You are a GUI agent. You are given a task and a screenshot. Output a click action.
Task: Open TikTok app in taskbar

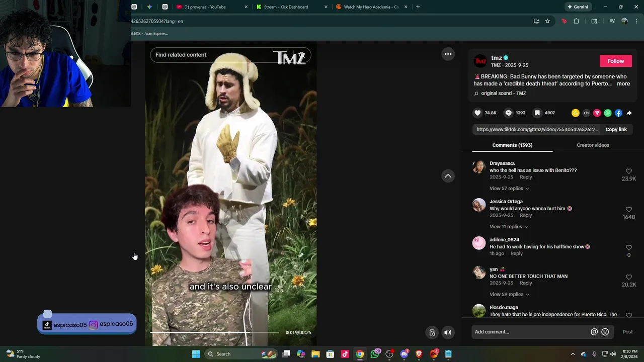pos(345,354)
